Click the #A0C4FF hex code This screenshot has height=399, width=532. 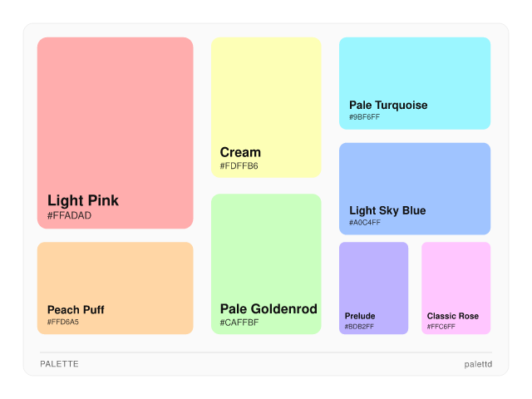(365, 223)
